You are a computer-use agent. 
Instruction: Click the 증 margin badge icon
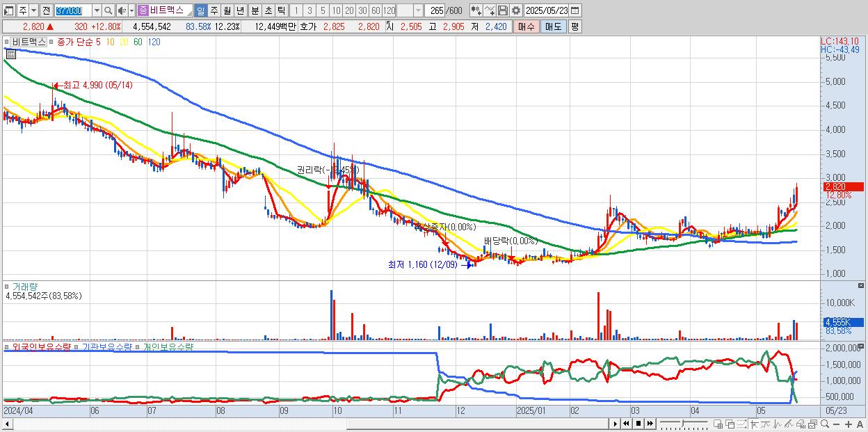coord(143,10)
